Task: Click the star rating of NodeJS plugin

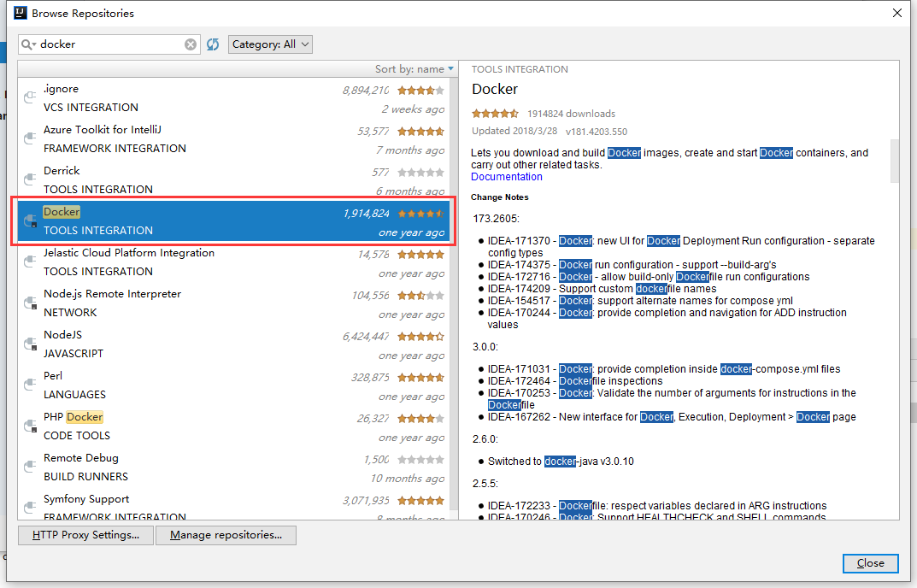Action: pyautogui.click(x=420, y=337)
